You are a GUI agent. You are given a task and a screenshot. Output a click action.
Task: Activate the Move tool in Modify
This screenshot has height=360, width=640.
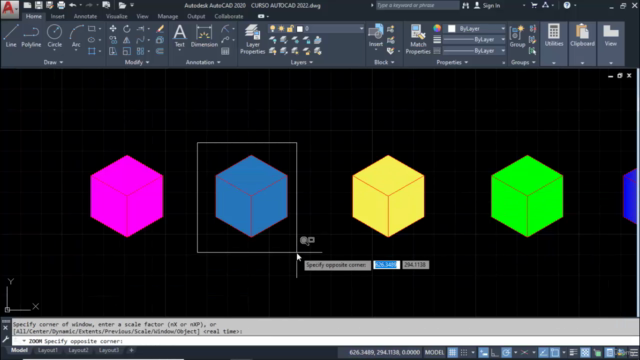pyautogui.click(x=113, y=29)
